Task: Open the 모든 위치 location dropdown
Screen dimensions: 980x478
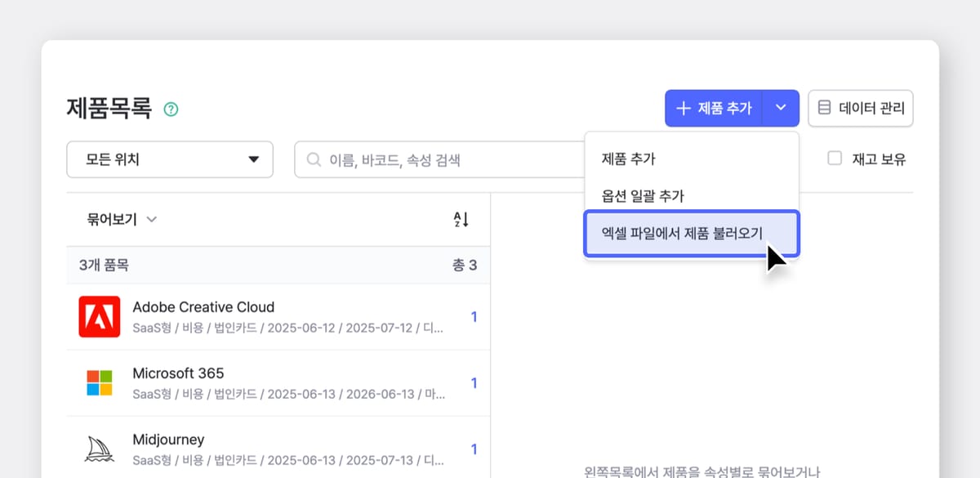Action: coord(169,159)
